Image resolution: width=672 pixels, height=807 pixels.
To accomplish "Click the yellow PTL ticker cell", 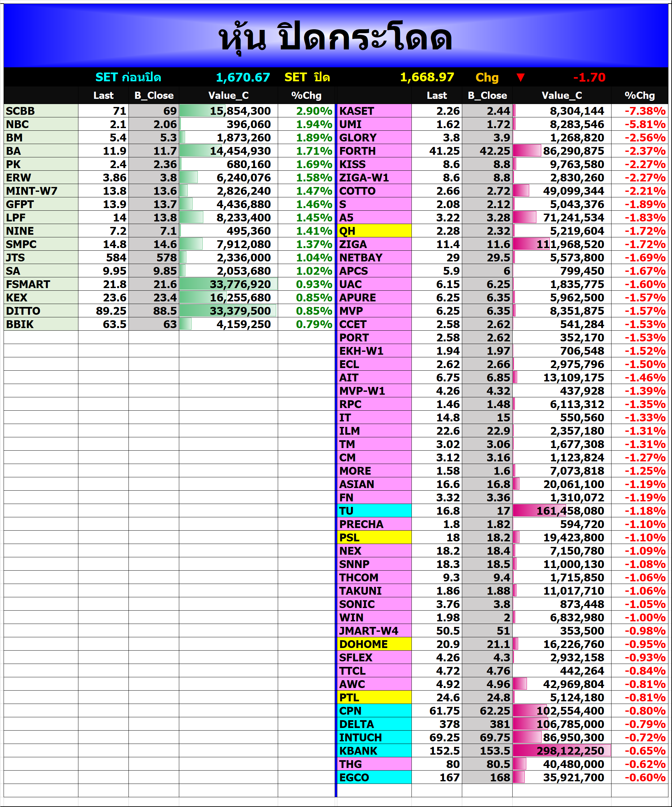I will point(374,697).
